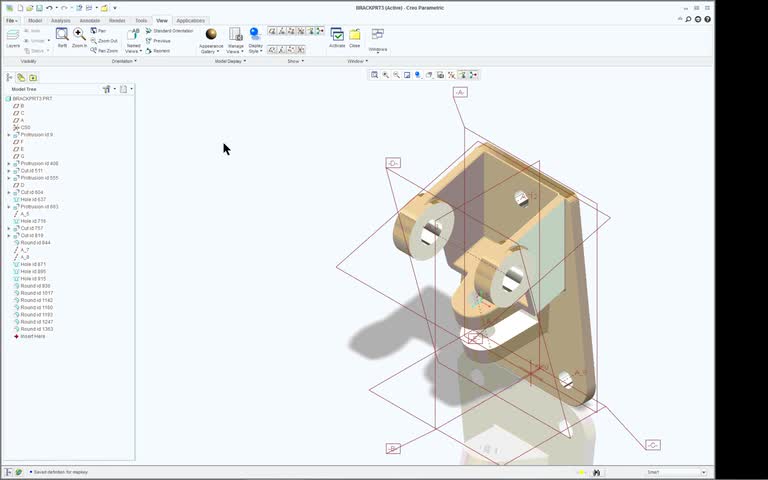Toggle axis tag display in Show group

click(x=282, y=49)
